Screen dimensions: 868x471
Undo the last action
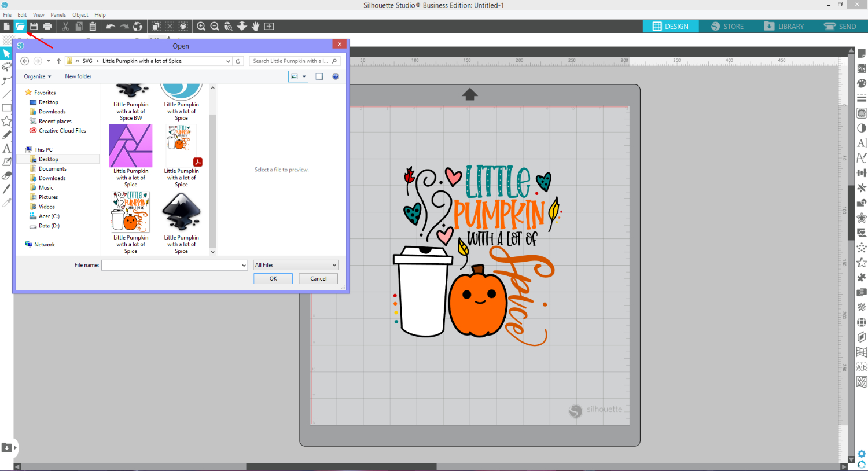(x=111, y=26)
